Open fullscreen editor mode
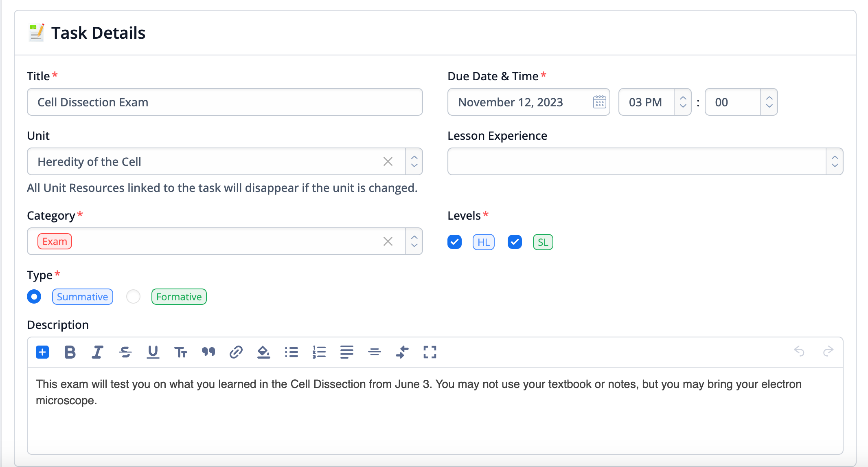 tap(430, 352)
